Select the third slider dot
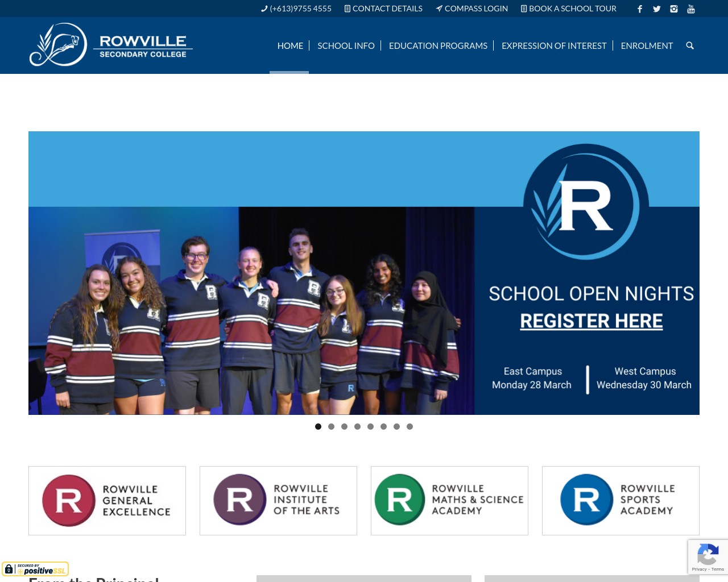 pyautogui.click(x=344, y=426)
